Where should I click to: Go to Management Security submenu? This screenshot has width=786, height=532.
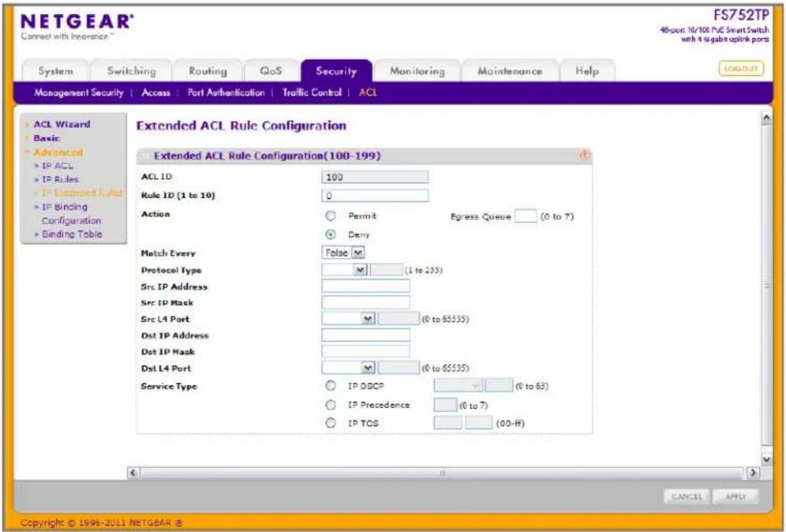pyautogui.click(x=79, y=92)
